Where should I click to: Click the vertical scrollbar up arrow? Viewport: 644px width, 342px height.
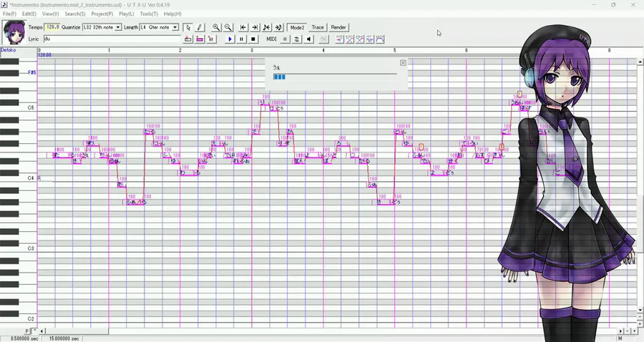click(x=640, y=62)
